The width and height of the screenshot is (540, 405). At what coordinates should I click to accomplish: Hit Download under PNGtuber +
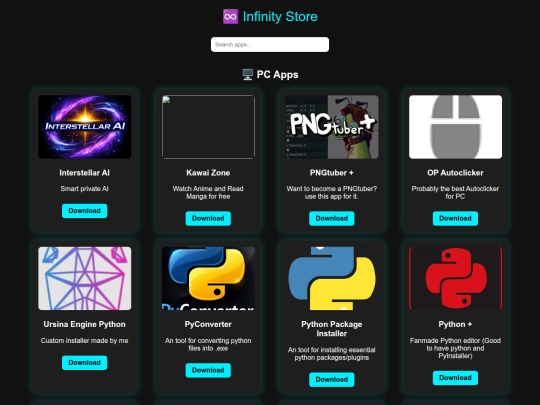[332, 218]
